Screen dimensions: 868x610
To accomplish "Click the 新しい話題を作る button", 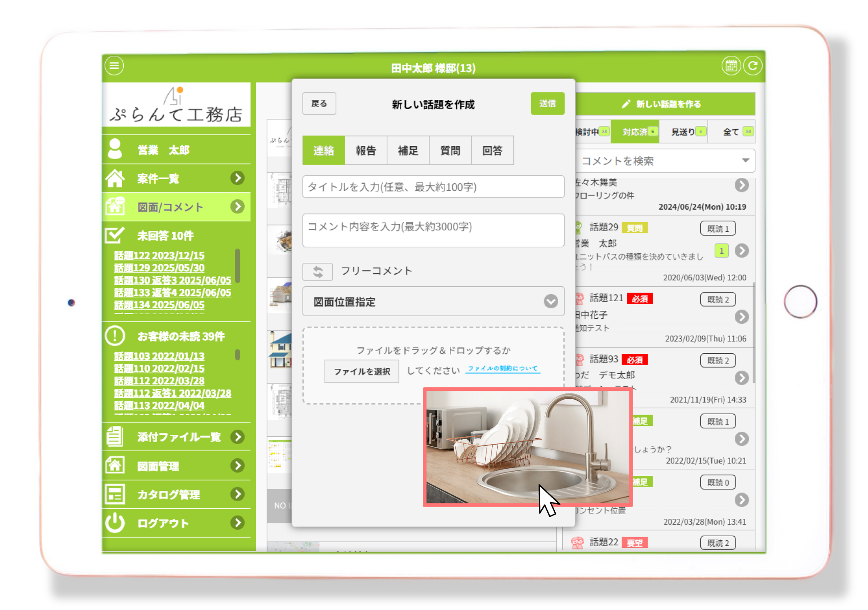I will pos(665,104).
